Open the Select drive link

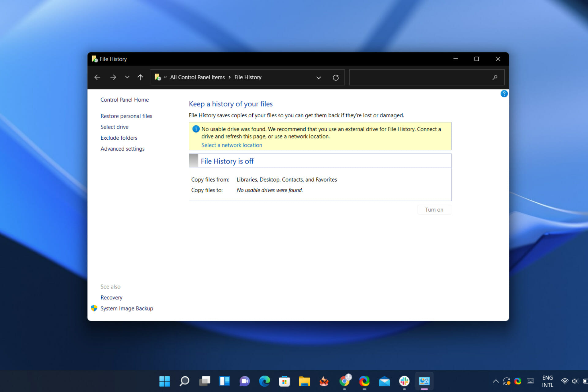(x=115, y=127)
